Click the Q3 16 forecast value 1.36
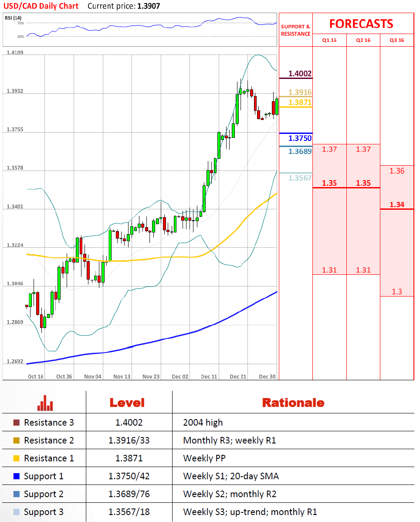 (x=397, y=171)
